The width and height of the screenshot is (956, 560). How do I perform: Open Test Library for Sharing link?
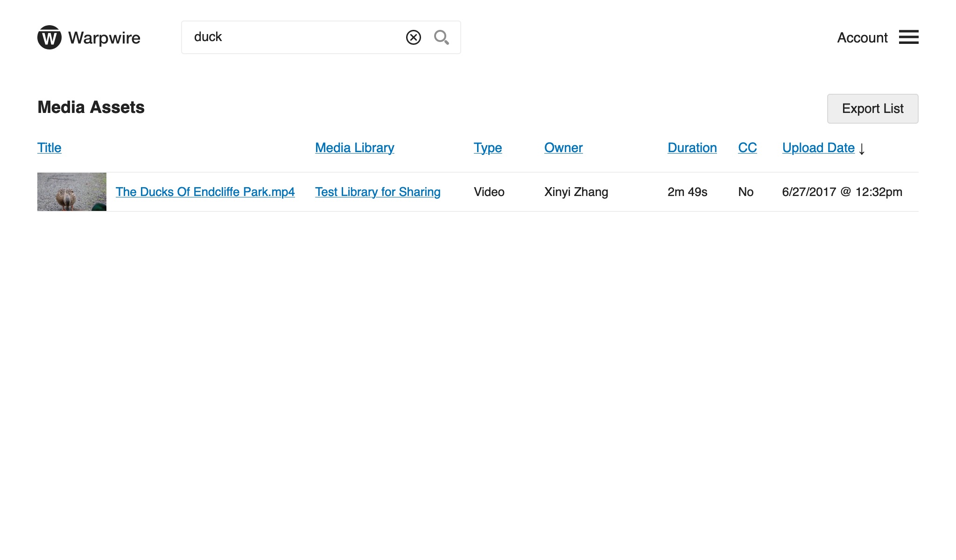tap(377, 191)
